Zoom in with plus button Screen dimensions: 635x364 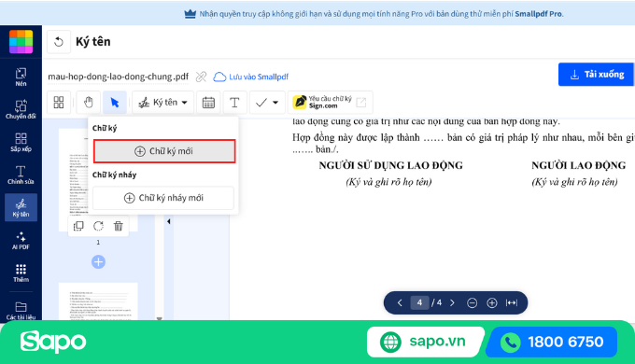491,302
